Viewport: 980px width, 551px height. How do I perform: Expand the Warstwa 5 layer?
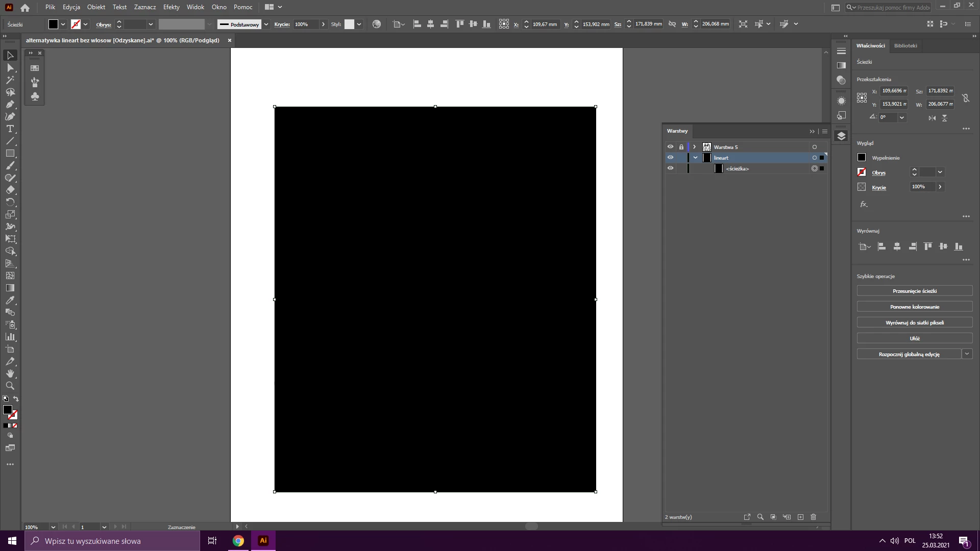point(694,147)
